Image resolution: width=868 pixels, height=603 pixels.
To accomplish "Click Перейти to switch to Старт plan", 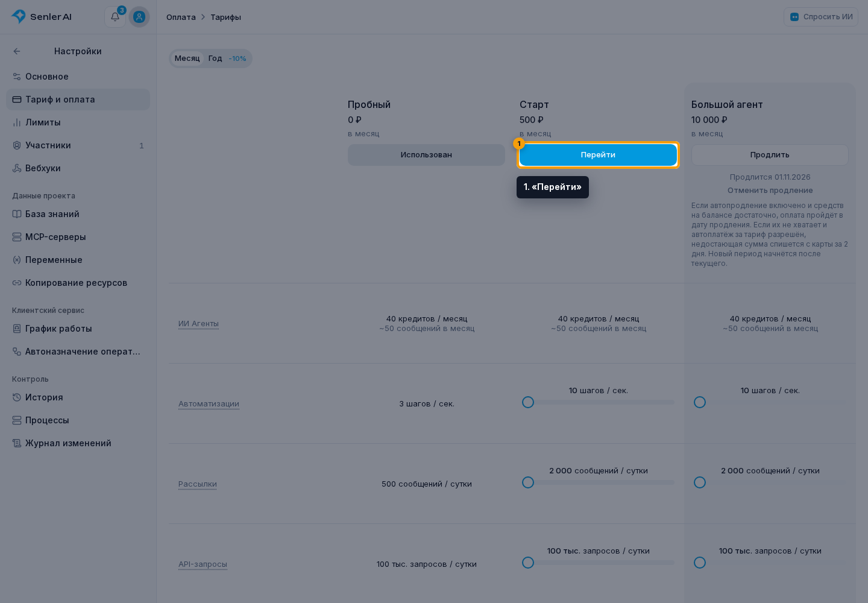I will 598,155.
